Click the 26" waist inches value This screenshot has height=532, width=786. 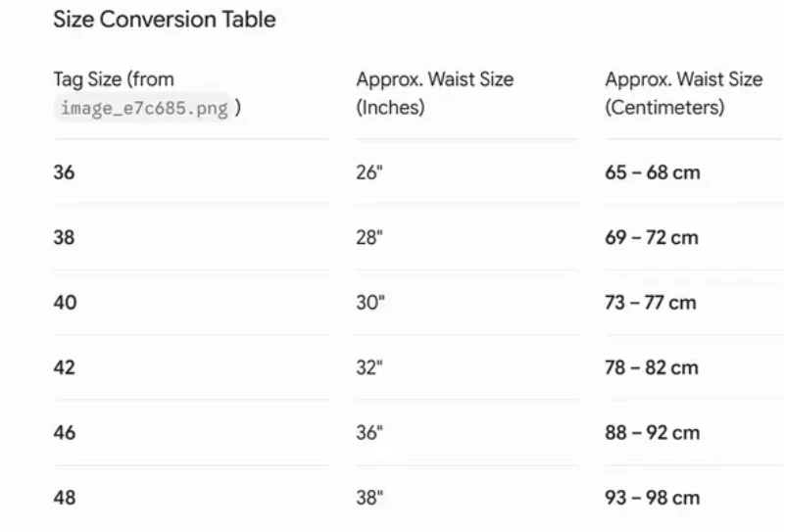point(369,172)
